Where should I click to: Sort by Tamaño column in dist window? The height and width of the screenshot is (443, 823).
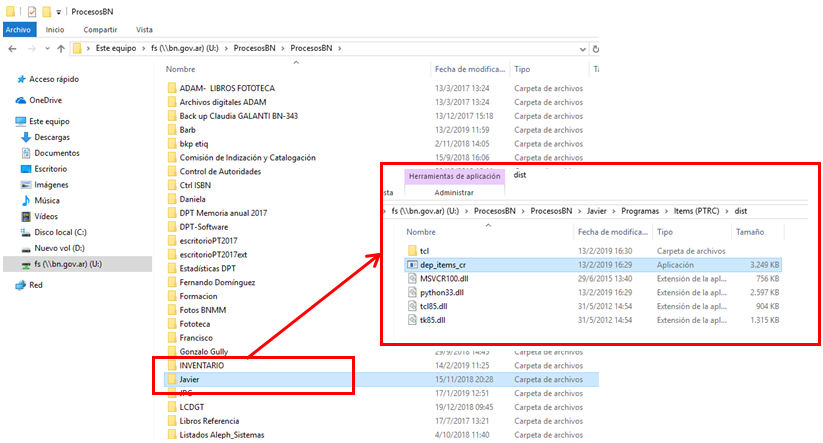[x=750, y=232]
